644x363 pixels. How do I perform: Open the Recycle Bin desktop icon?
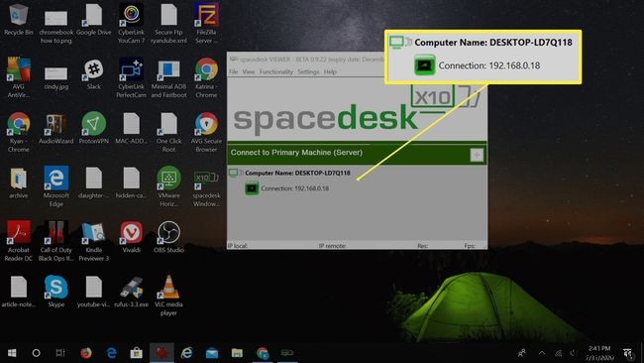[19, 20]
